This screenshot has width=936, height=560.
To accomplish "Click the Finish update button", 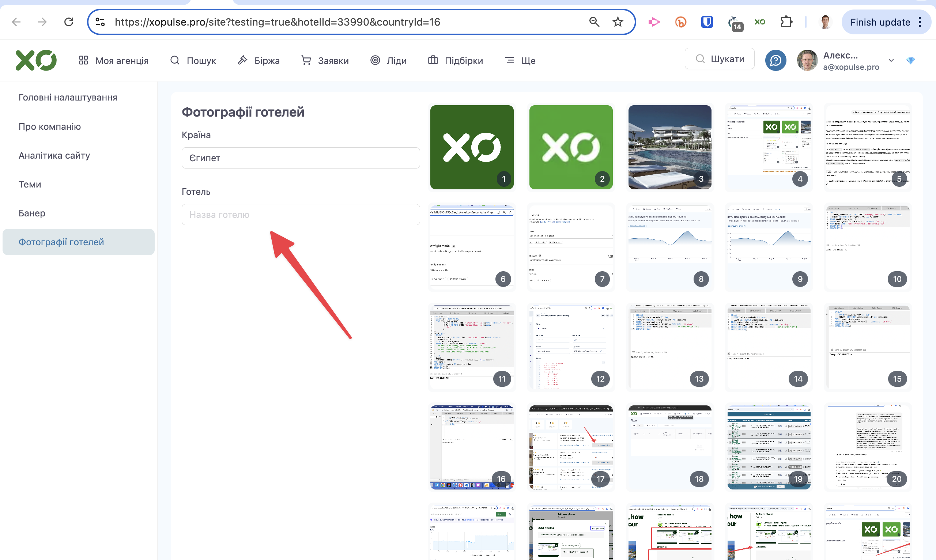I will (x=880, y=22).
